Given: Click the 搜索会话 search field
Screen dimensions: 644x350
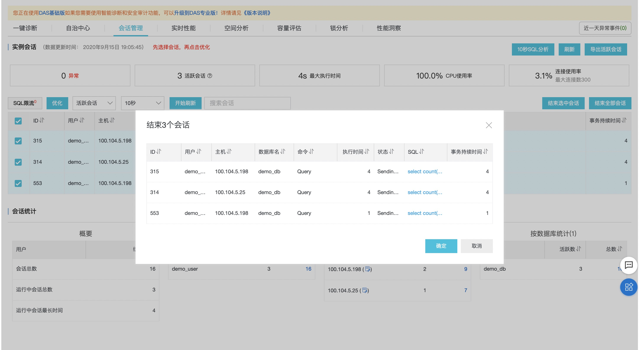Looking at the screenshot, I should (x=247, y=103).
